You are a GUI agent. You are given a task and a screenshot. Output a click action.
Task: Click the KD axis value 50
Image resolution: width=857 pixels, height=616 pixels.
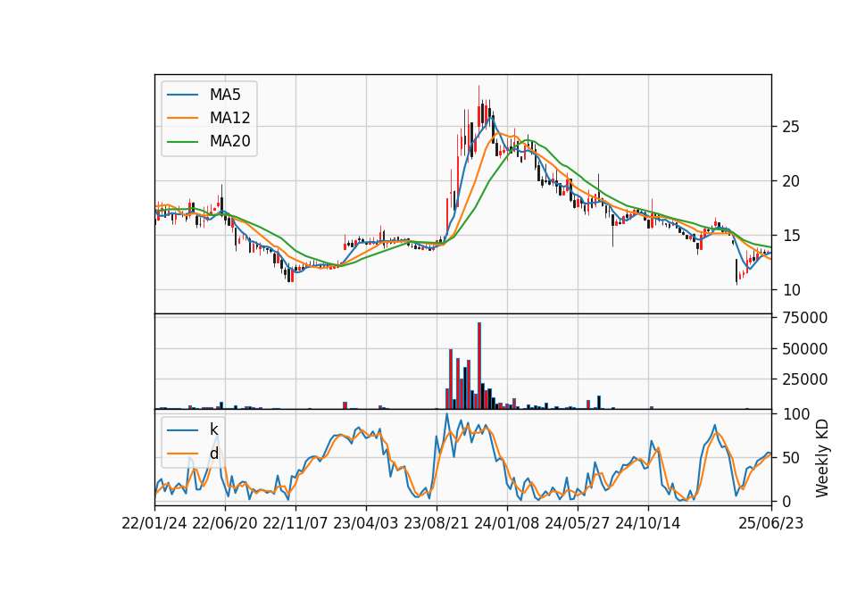click(791, 457)
